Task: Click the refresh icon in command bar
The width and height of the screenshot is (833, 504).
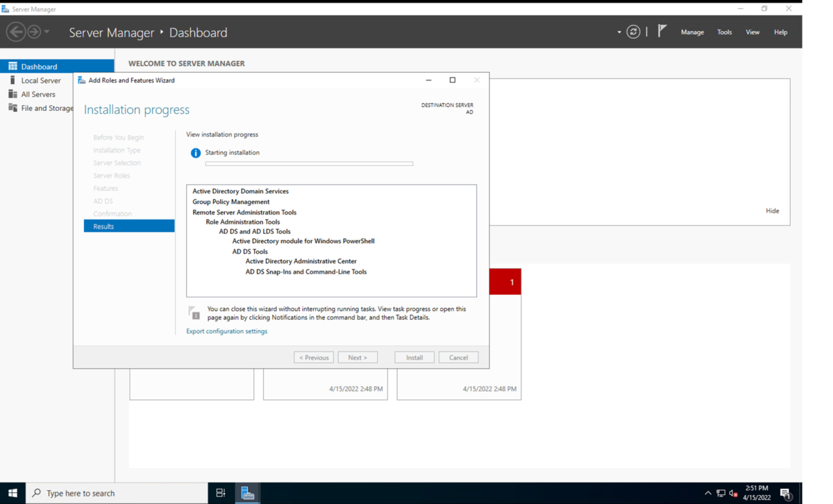Action: click(x=633, y=32)
